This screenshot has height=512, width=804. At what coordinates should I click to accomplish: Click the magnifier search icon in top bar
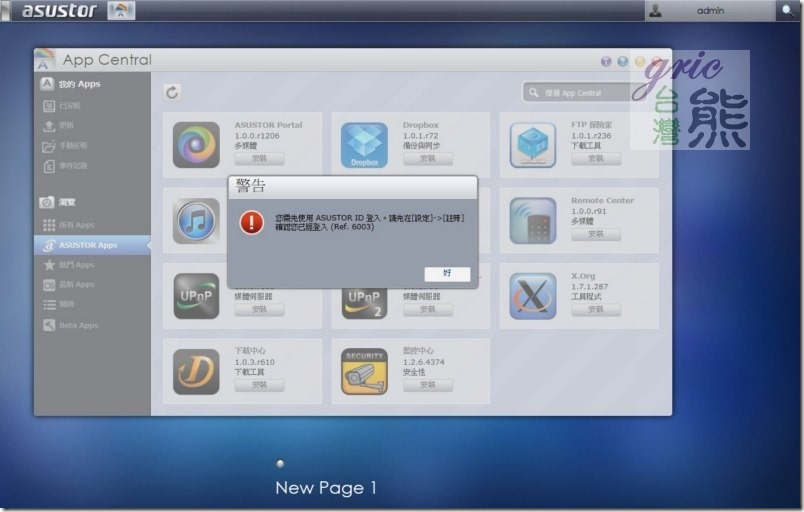788,10
